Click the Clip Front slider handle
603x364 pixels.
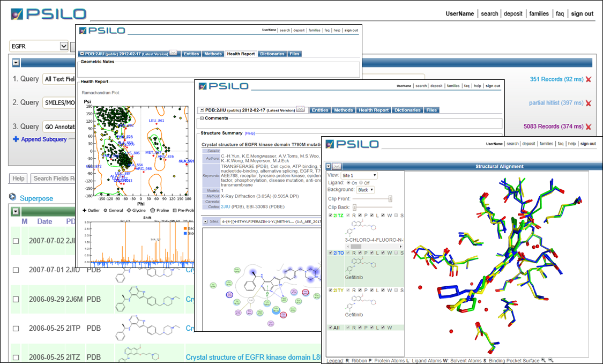click(390, 199)
